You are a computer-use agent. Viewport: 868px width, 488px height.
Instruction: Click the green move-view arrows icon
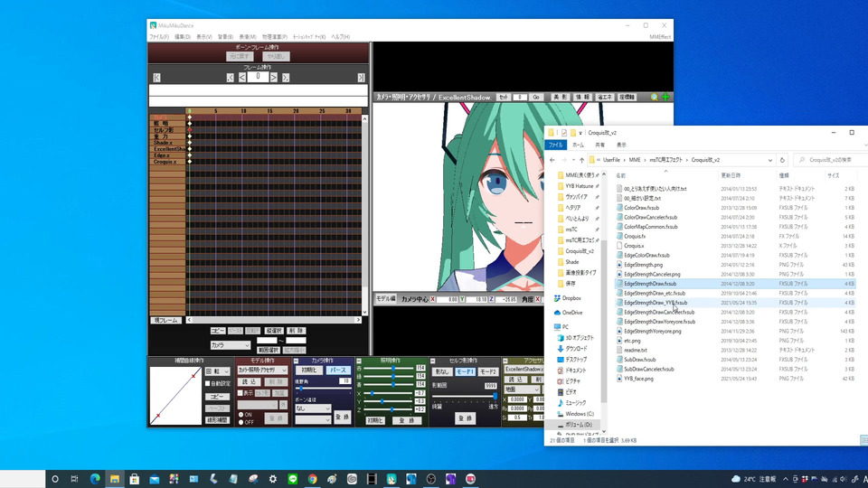666,97
